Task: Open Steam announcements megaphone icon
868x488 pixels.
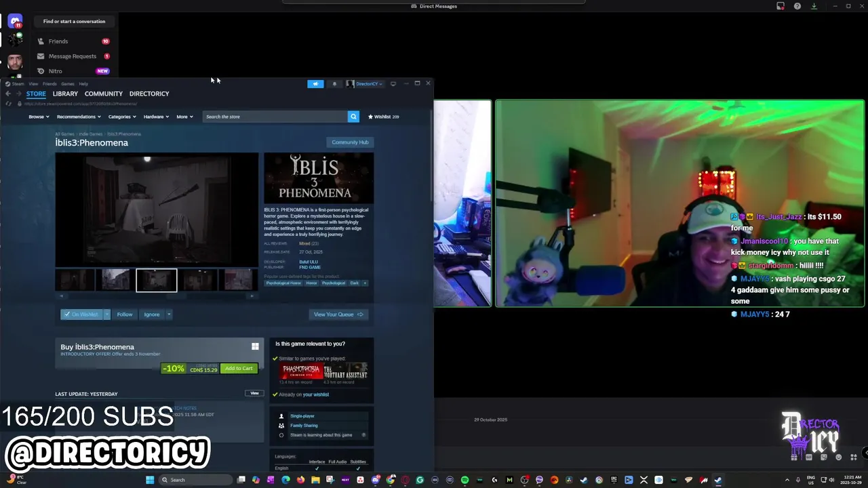Action: (315, 84)
